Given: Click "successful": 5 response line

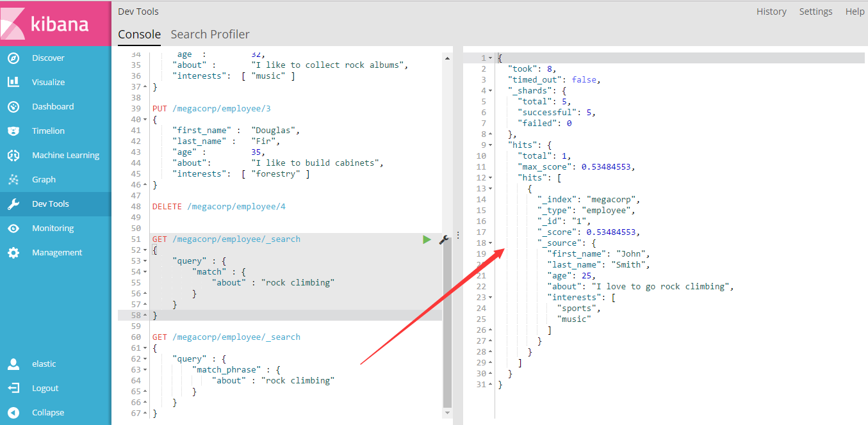Looking at the screenshot, I should [557, 113].
